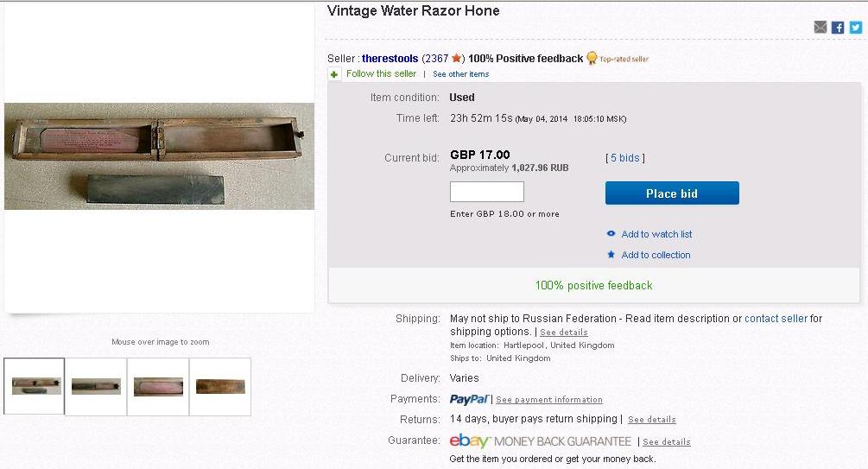Share listing via email icon

pyautogui.click(x=820, y=28)
